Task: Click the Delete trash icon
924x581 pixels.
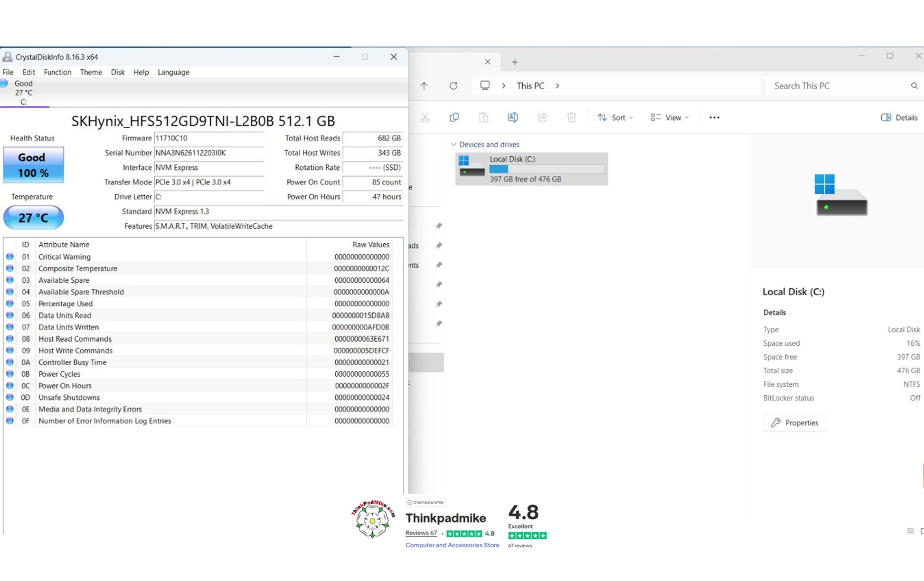Action: coord(571,117)
